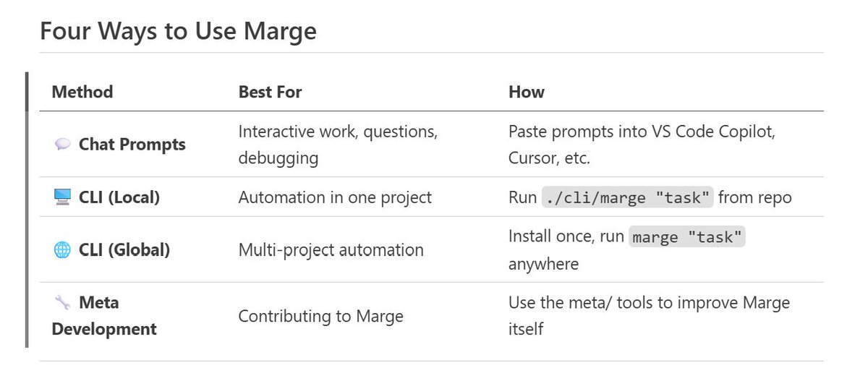Select the How column header

pos(527,92)
